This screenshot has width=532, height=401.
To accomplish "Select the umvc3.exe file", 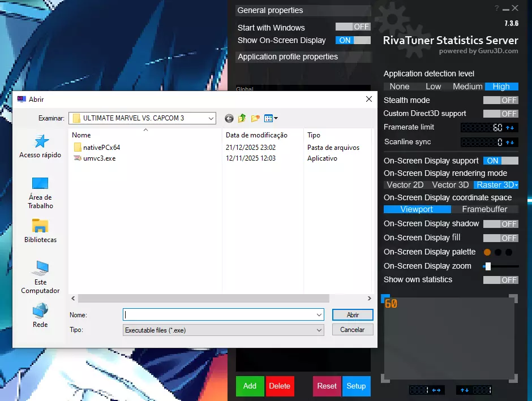I will click(95, 158).
